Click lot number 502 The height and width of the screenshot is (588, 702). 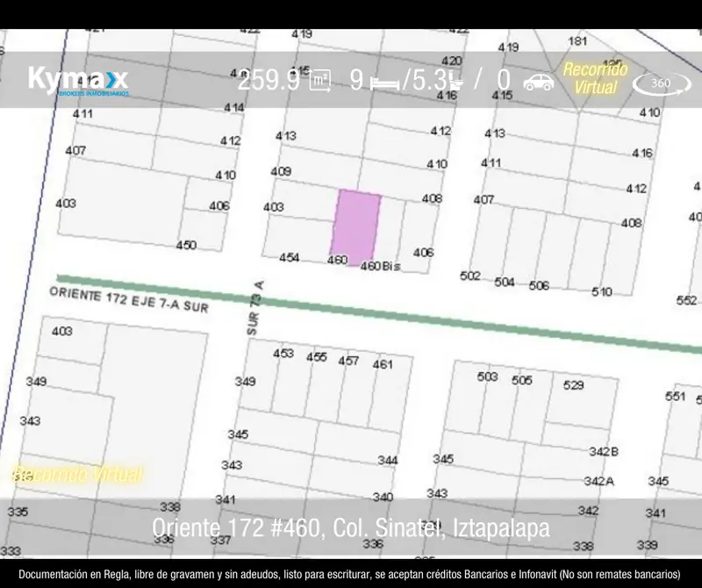coord(470,276)
